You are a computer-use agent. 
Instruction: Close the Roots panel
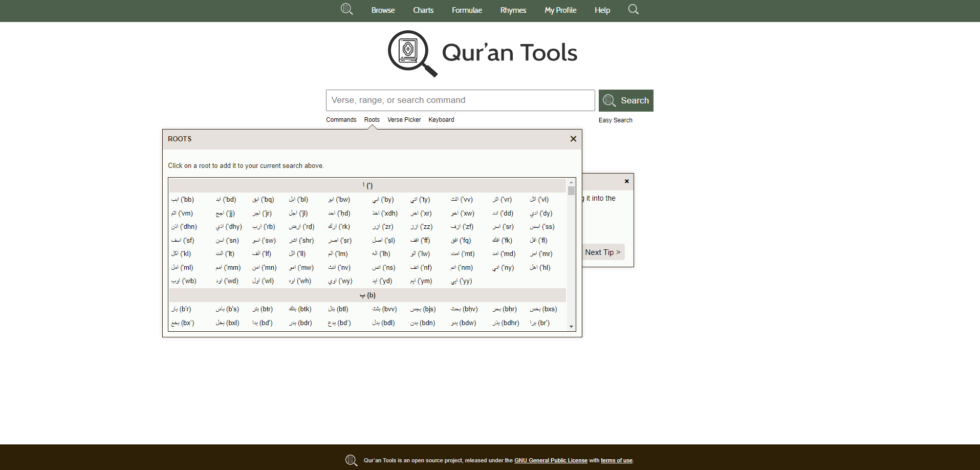point(573,139)
